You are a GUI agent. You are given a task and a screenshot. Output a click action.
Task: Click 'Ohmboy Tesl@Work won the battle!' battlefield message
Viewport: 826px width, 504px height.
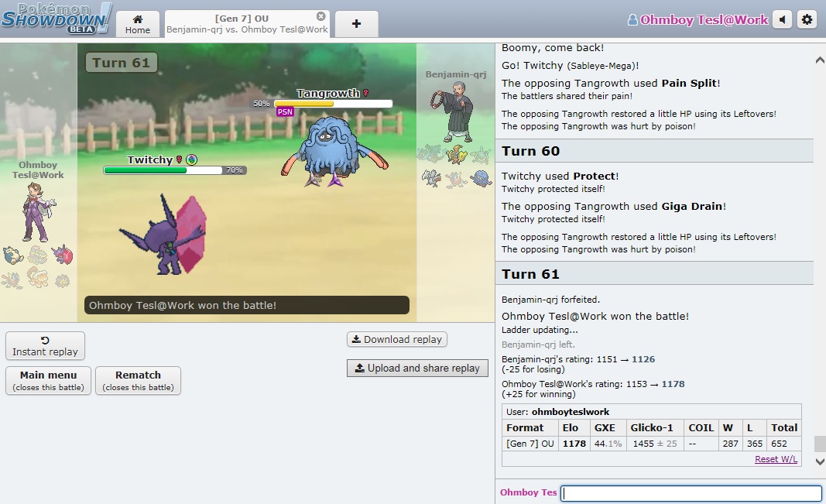246,306
